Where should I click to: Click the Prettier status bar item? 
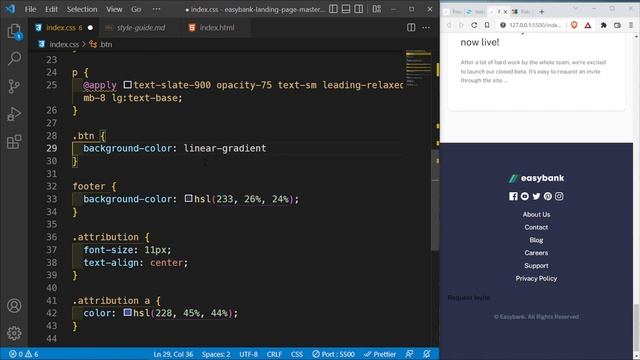pos(380,354)
